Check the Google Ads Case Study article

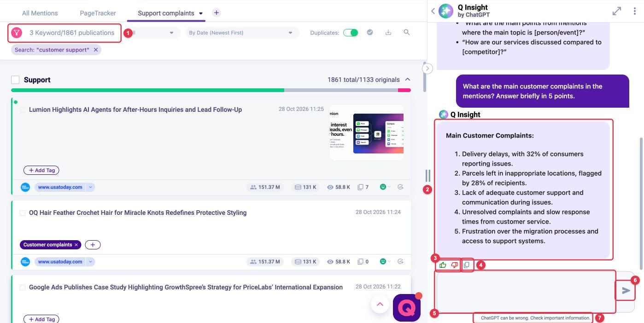[23, 288]
